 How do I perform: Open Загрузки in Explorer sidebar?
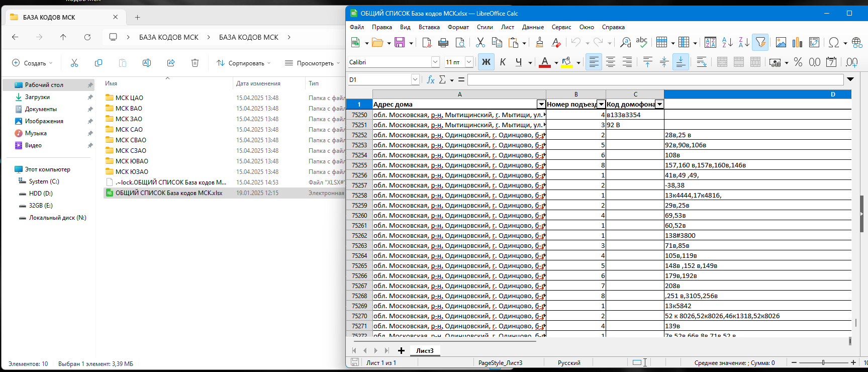click(x=37, y=97)
